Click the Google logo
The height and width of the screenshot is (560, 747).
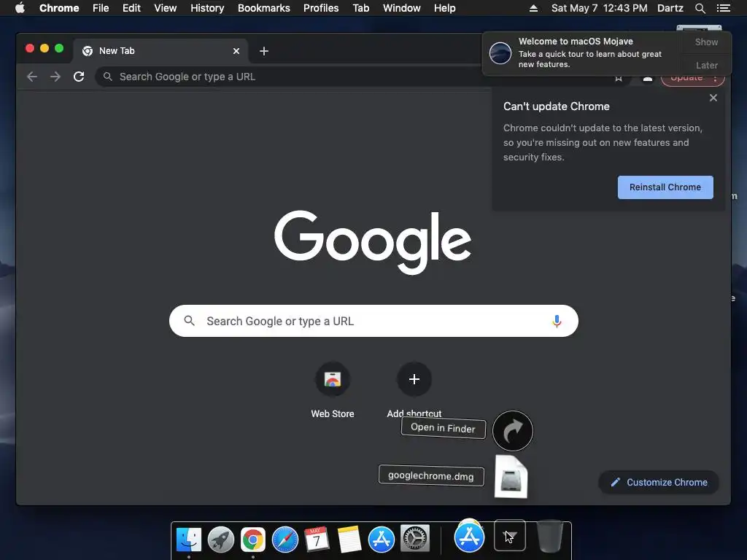373,242
